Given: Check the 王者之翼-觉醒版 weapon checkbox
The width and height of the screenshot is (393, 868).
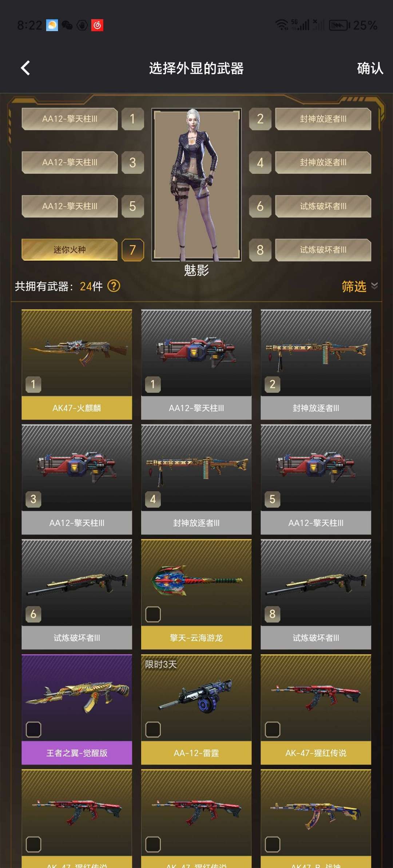Looking at the screenshot, I should tap(33, 729).
